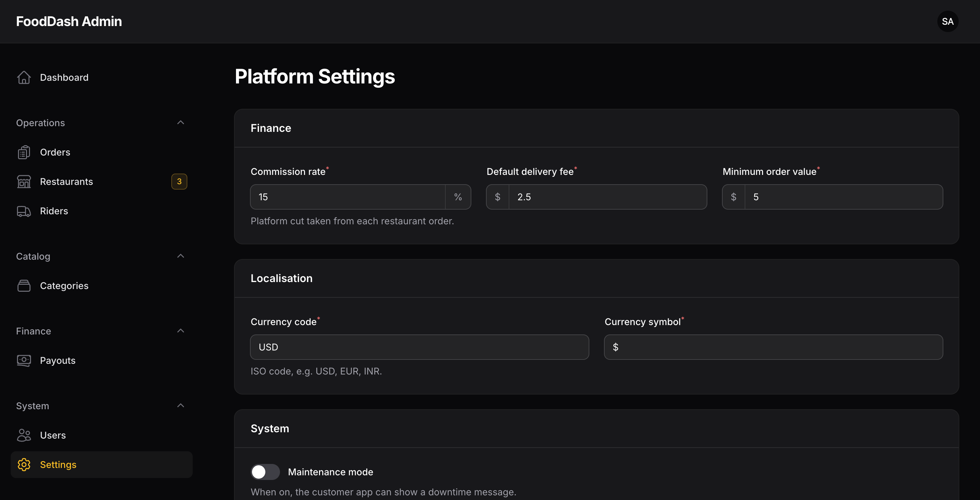The height and width of the screenshot is (500, 980).
Task: Click the Restaurants storefront icon
Action: pyautogui.click(x=24, y=182)
